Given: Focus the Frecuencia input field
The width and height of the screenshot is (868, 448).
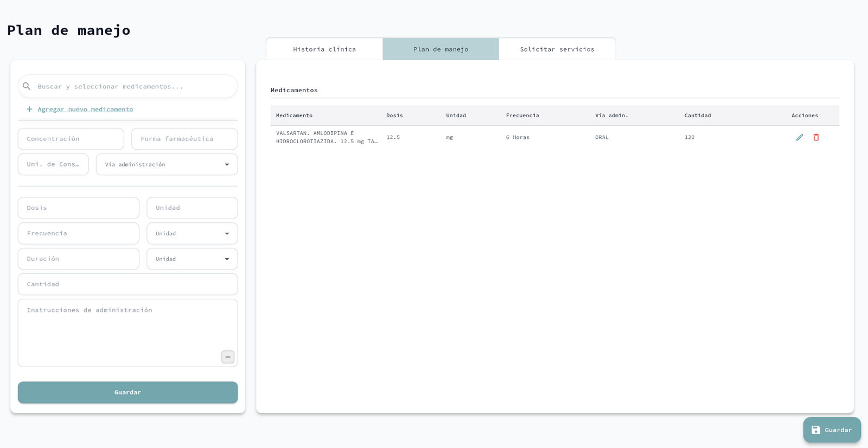Looking at the screenshot, I should point(79,233).
